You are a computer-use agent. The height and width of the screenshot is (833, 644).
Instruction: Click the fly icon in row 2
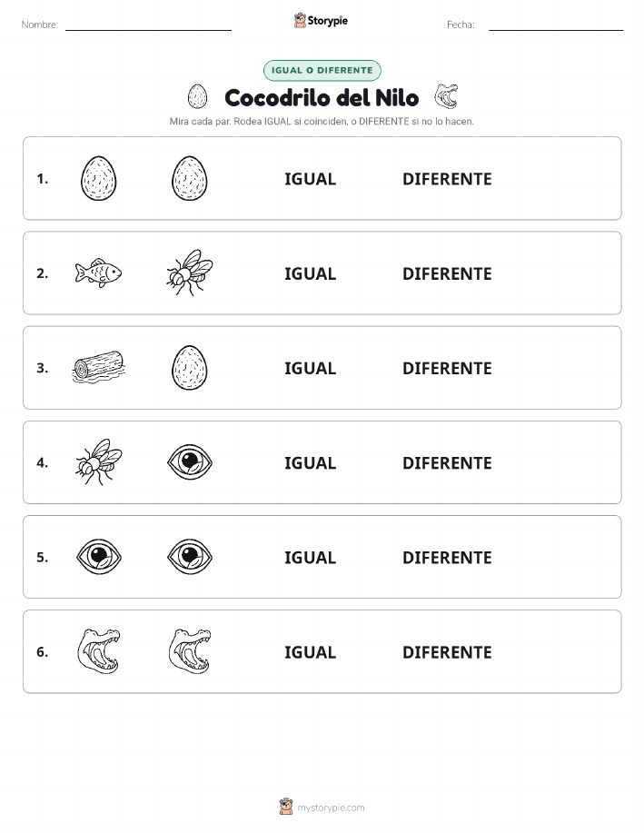pos(190,273)
